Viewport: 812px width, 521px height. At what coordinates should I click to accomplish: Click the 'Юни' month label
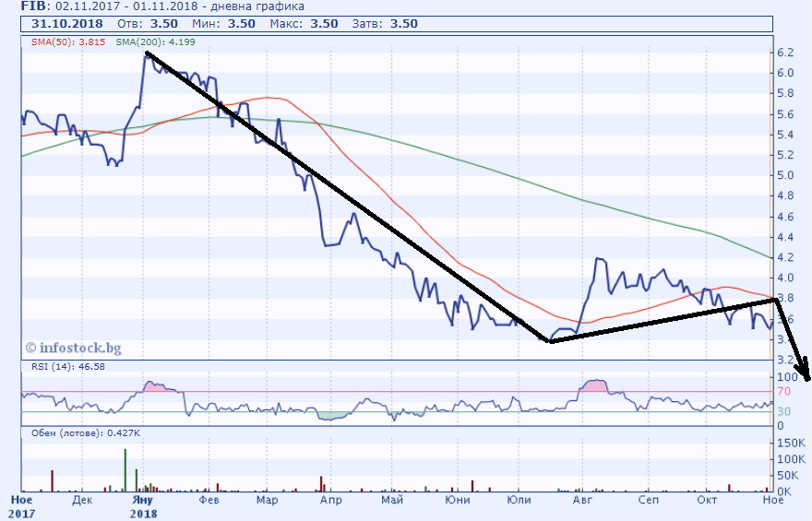(x=458, y=501)
